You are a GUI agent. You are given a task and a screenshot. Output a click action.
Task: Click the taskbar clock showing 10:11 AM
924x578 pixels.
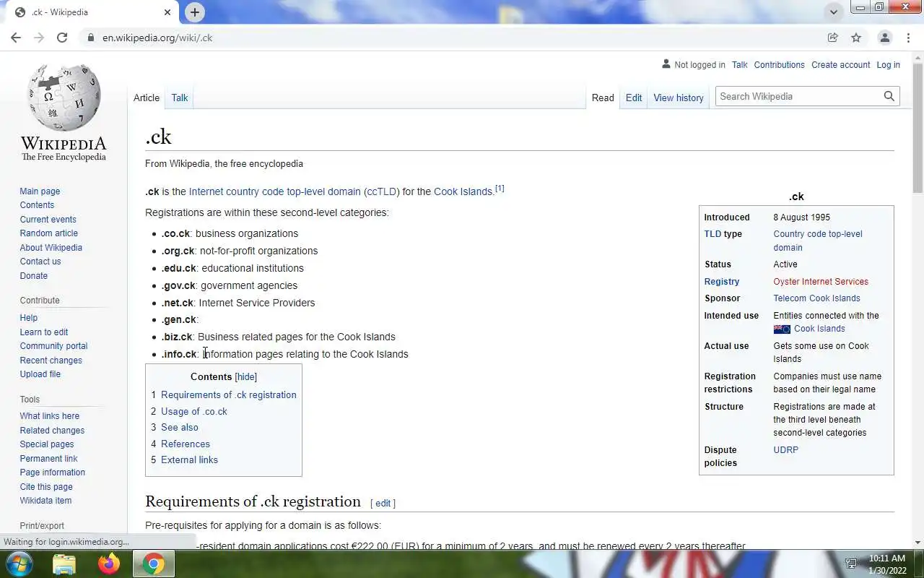(886, 558)
